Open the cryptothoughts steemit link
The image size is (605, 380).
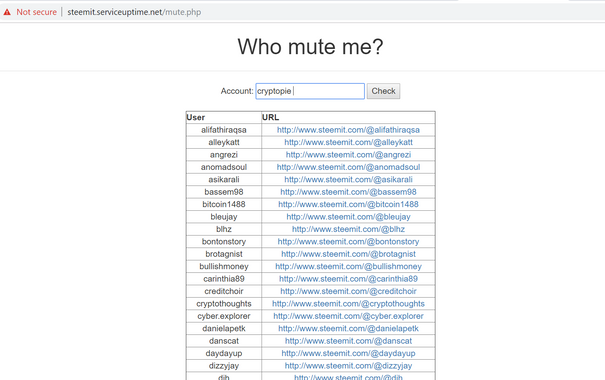[348, 304]
